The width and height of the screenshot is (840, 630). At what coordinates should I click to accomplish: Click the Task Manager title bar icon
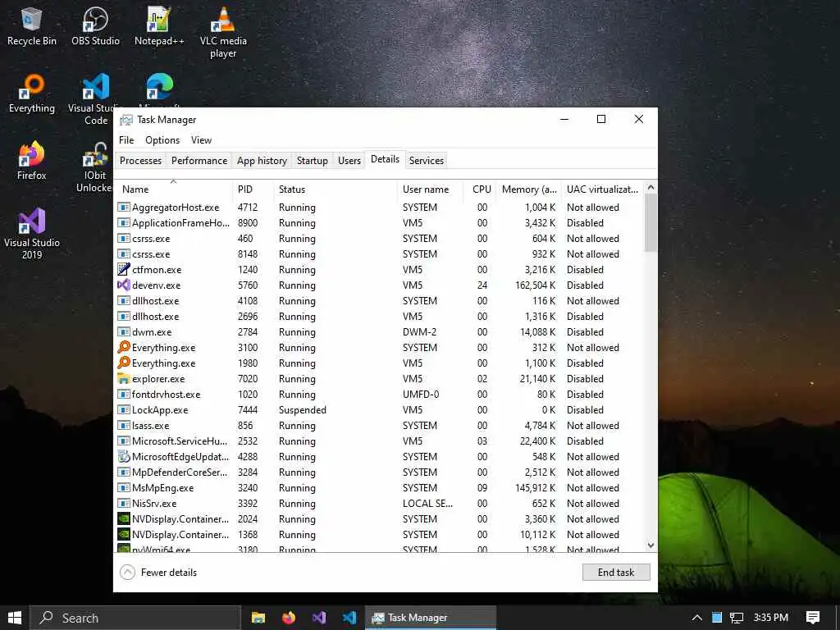click(126, 120)
